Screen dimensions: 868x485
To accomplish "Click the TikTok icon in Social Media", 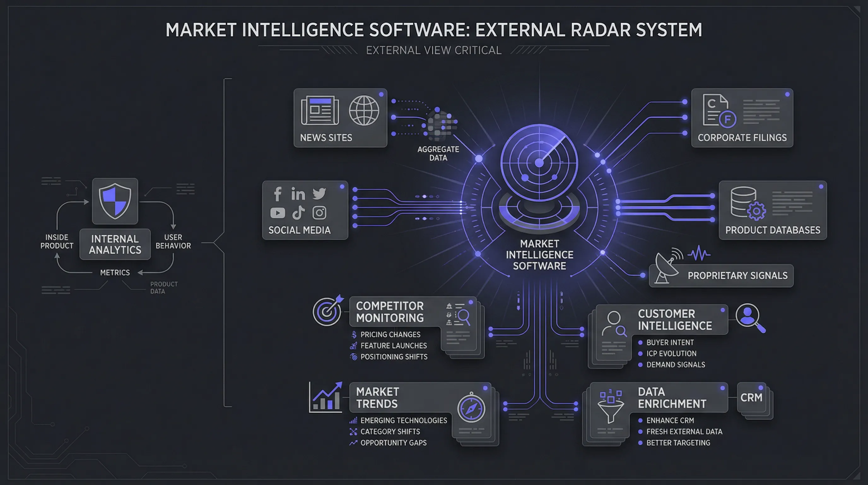I will pyautogui.click(x=298, y=213).
